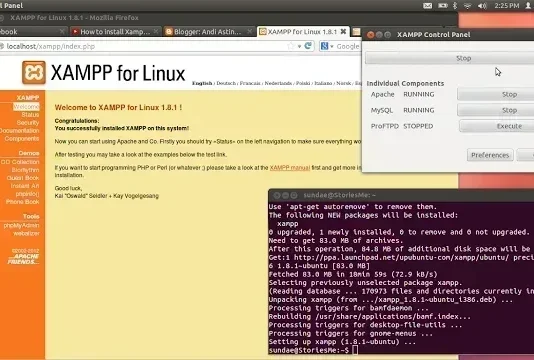Open webalizer tool

[x=27, y=234]
